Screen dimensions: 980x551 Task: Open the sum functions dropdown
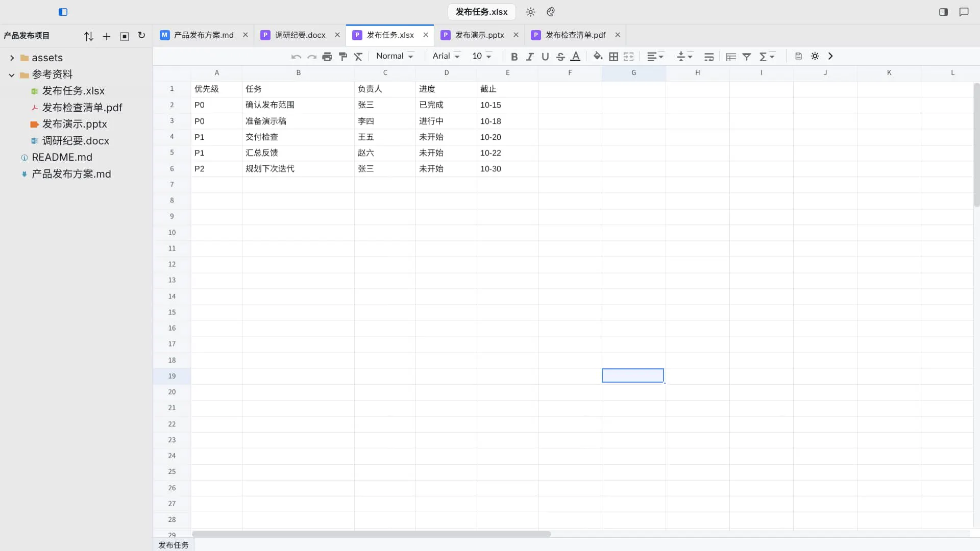coord(767,57)
